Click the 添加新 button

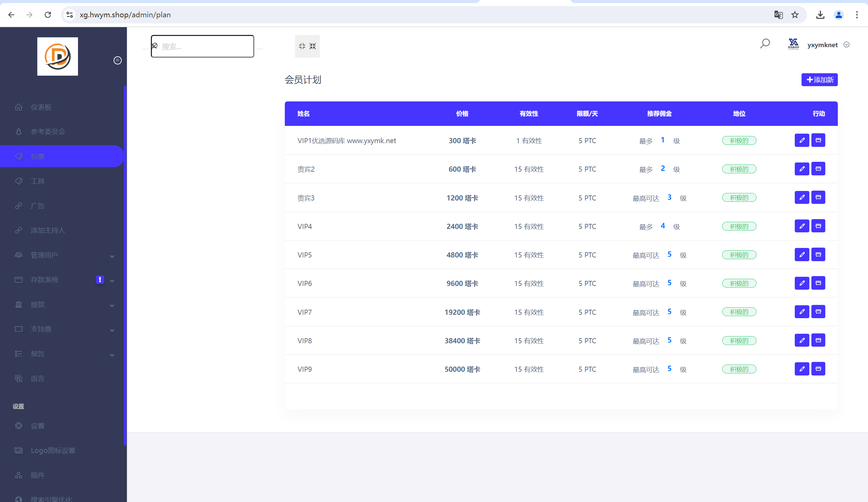819,80
